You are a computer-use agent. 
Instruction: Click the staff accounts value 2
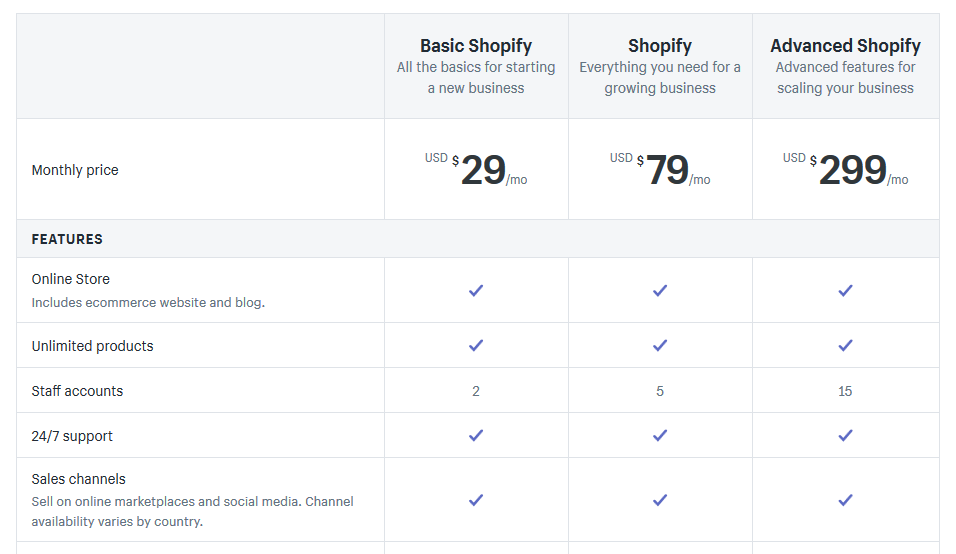tap(476, 391)
